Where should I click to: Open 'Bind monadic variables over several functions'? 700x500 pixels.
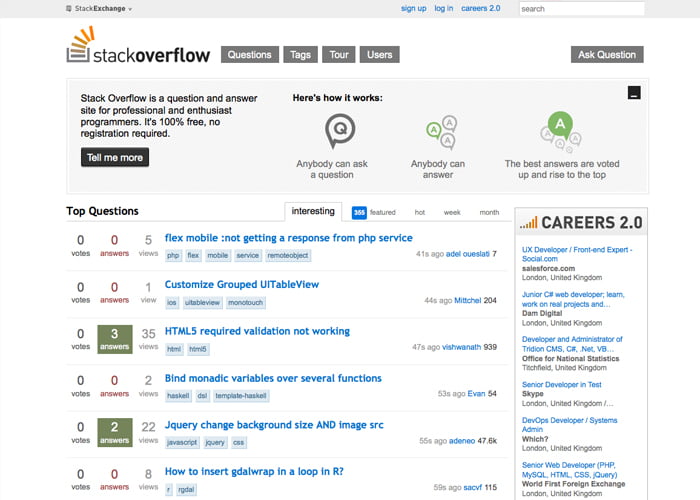pyautogui.click(x=273, y=378)
